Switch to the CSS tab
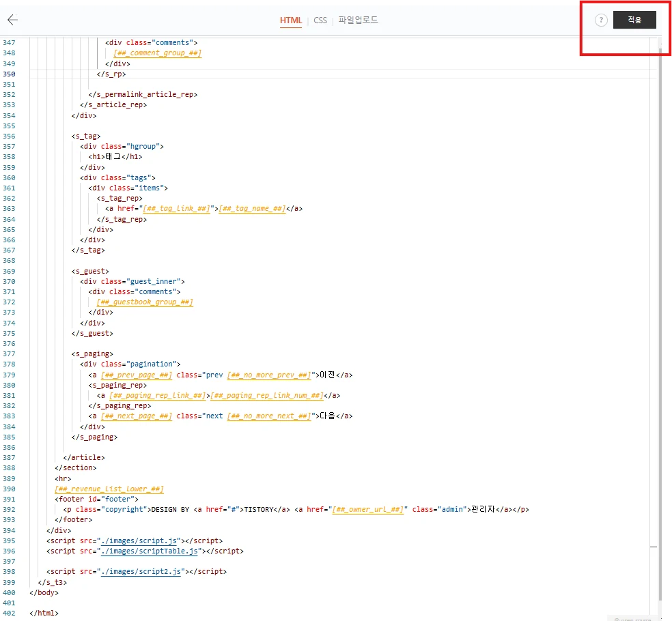 point(320,20)
